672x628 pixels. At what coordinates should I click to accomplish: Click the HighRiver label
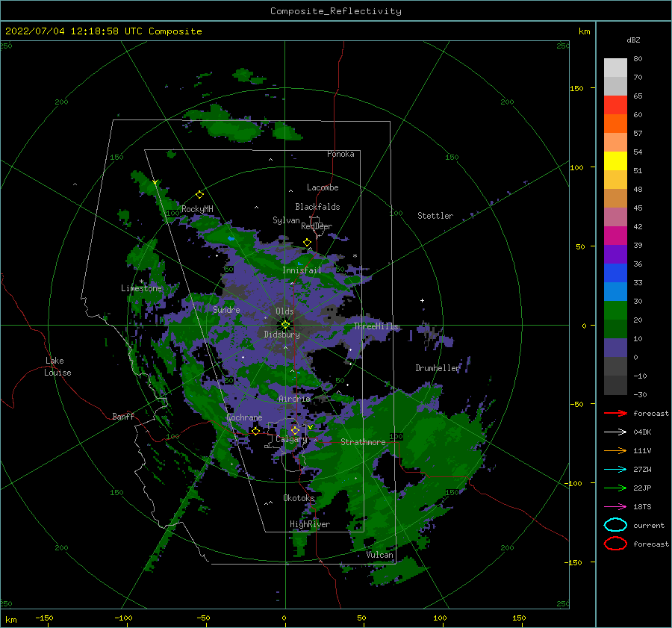pos(310,524)
